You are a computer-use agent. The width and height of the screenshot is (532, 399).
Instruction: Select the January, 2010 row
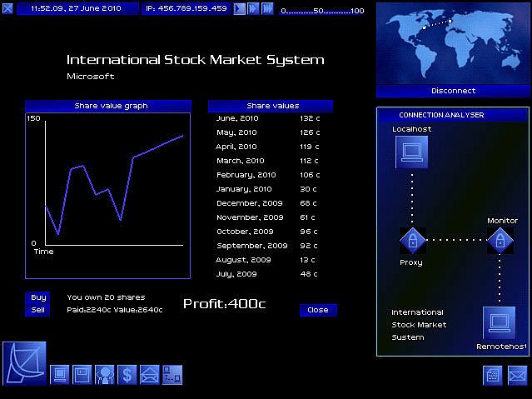point(268,189)
